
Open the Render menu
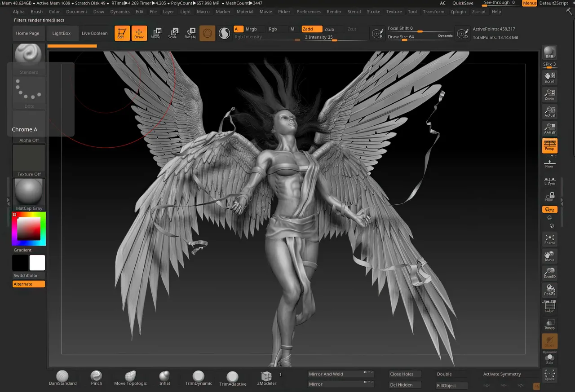[x=334, y=12]
